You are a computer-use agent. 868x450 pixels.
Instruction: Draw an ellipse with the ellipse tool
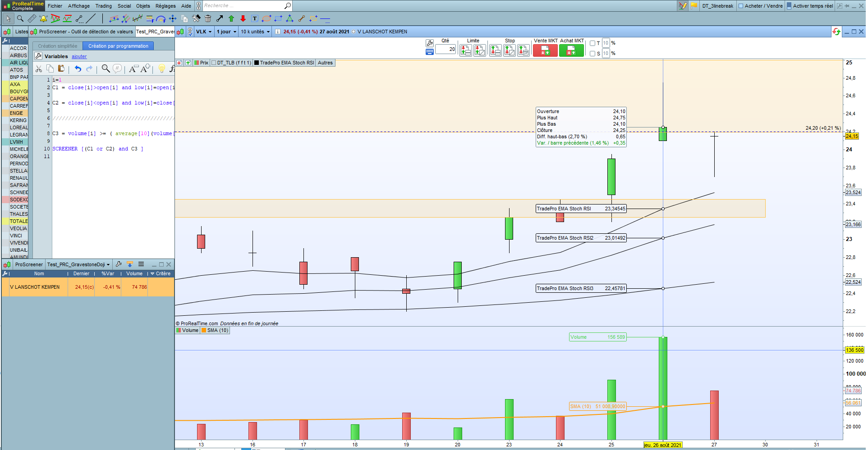[x=266, y=18]
